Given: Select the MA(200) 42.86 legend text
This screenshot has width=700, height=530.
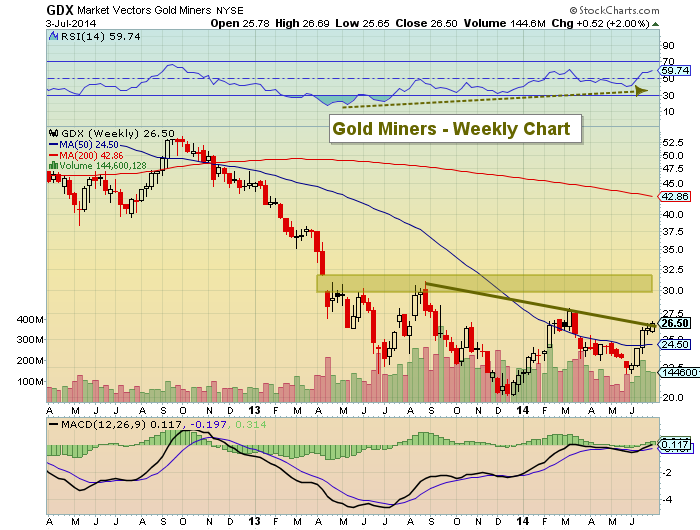Looking at the screenshot, I should [91, 155].
